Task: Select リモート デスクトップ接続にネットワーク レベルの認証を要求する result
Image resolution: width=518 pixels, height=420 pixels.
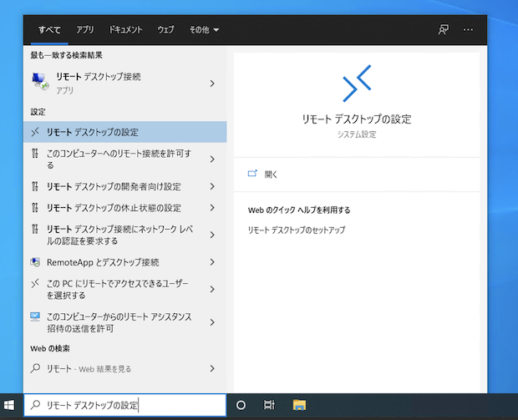Action: click(x=124, y=235)
